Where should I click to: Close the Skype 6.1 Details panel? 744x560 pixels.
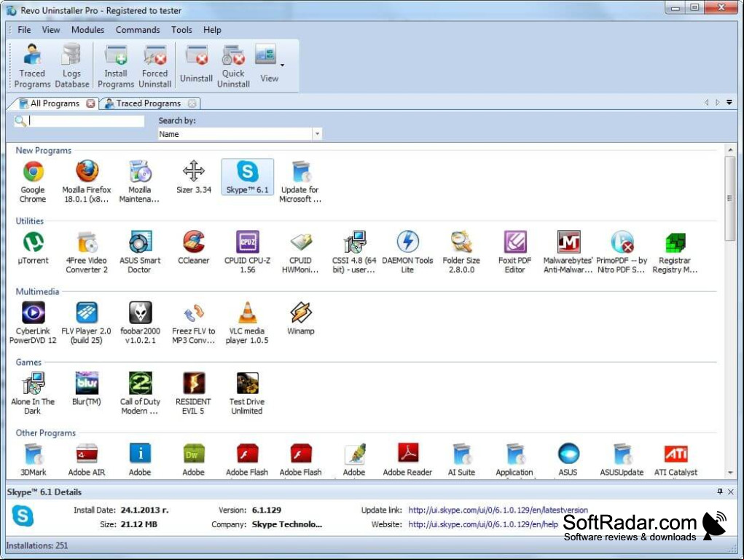pyautogui.click(x=731, y=492)
